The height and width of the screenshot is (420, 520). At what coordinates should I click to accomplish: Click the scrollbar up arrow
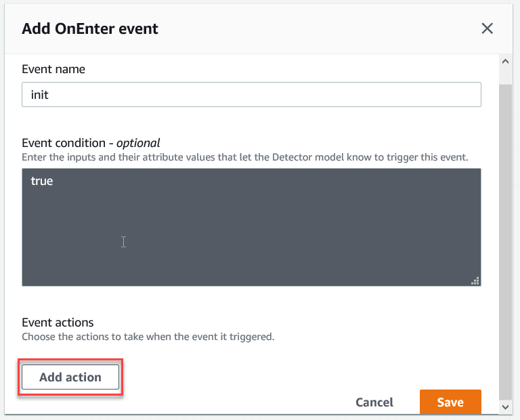tap(505, 61)
